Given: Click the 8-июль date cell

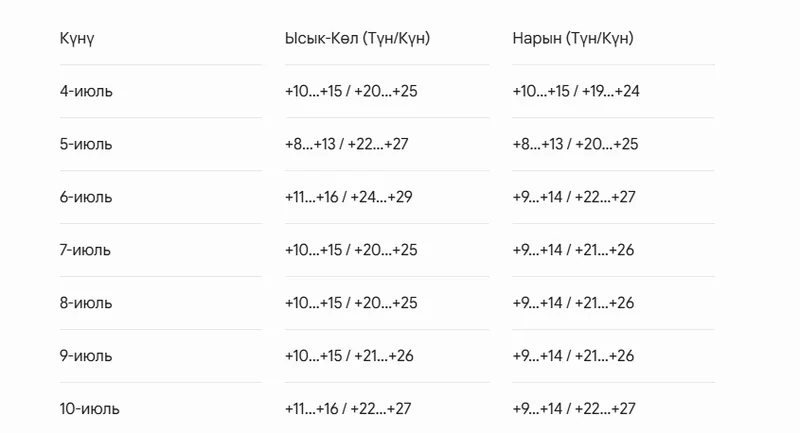Looking at the screenshot, I should tap(86, 303).
